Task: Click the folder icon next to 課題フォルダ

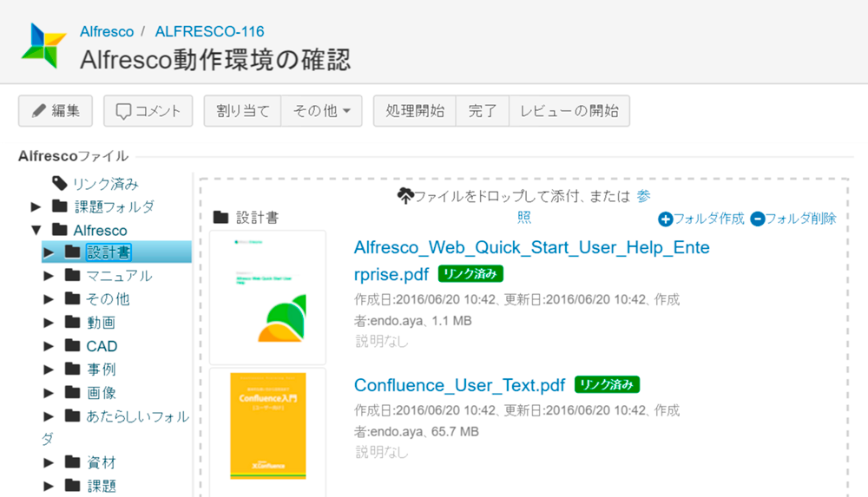Action: 60,206
